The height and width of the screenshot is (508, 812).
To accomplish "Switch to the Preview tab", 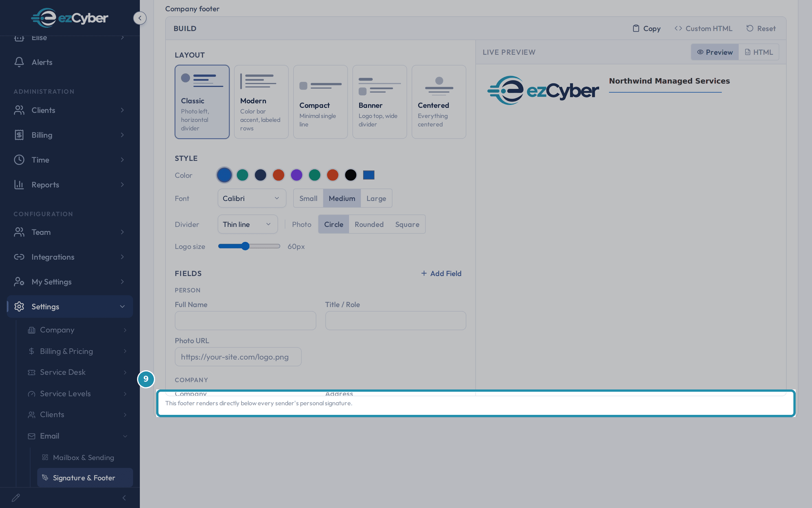I will (715, 52).
